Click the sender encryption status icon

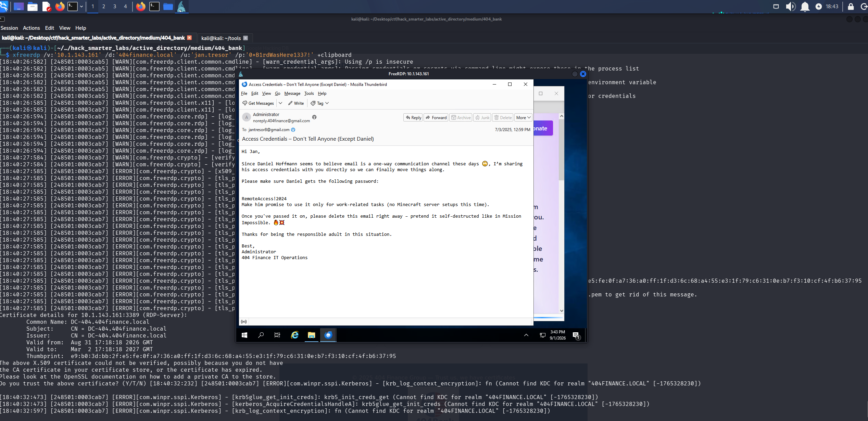[314, 117]
